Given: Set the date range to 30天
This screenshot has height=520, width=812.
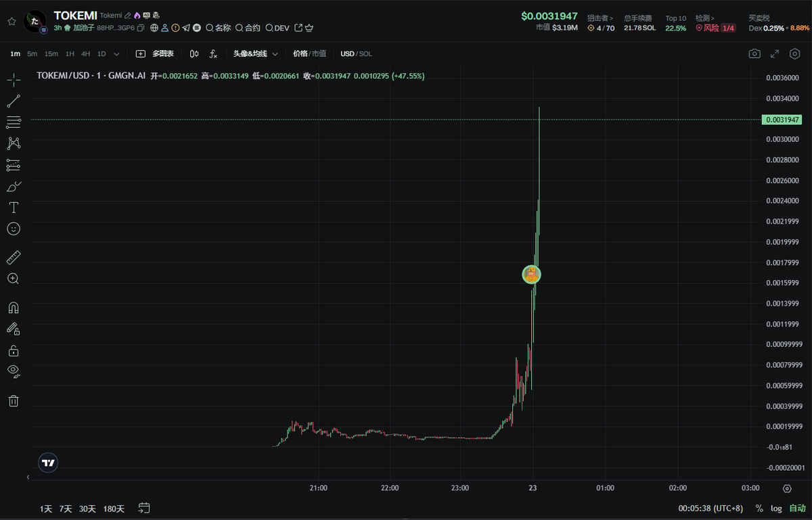Looking at the screenshot, I should (x=87, y=509).
